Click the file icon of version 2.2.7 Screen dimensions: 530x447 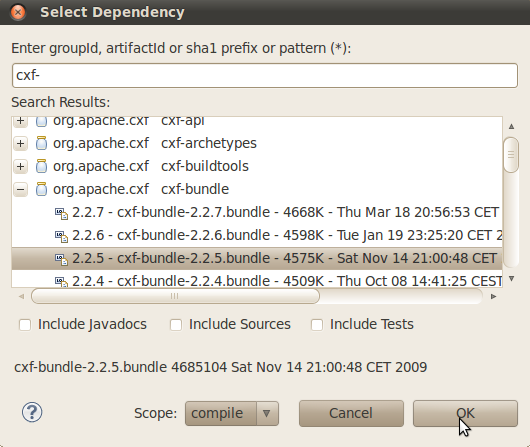pyautogui.click(x=62, y=213)
